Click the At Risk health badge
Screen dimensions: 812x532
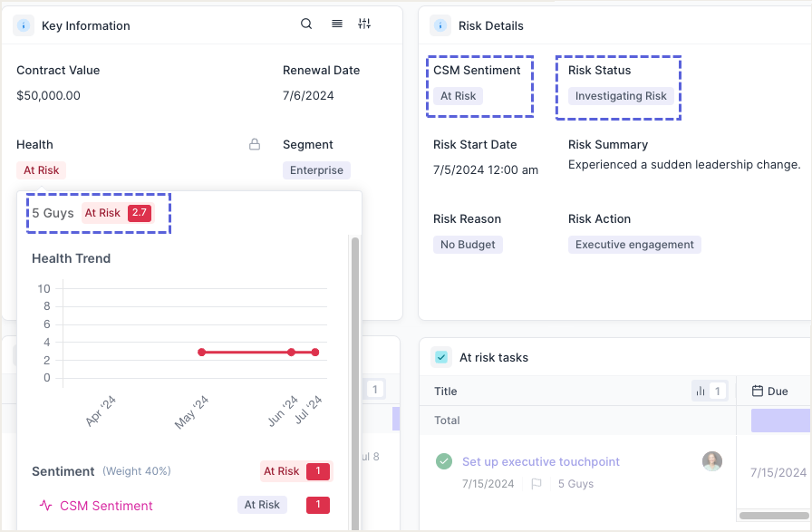pos(42,170)
